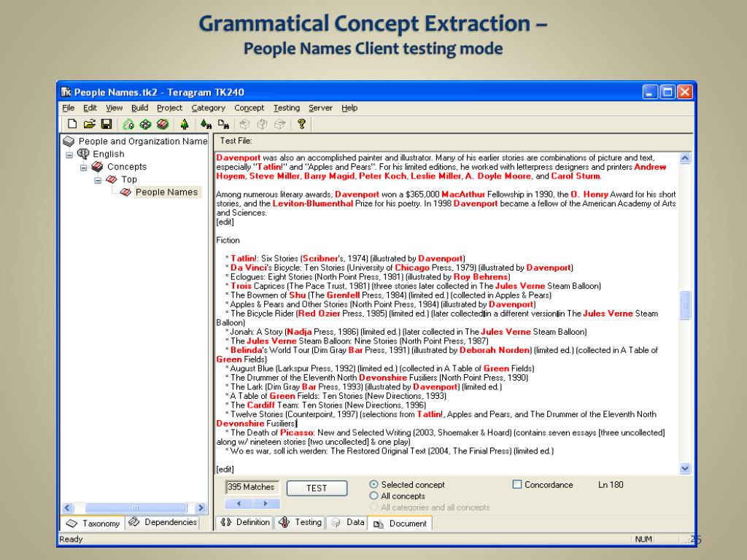
Task: Save the project with the floppy disk icon
Action: coord(107,124)
